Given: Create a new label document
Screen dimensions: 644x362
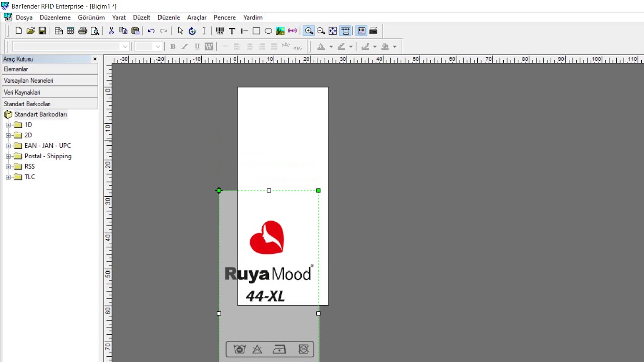Looking at the screenshot, I should [x=19, y=31].
